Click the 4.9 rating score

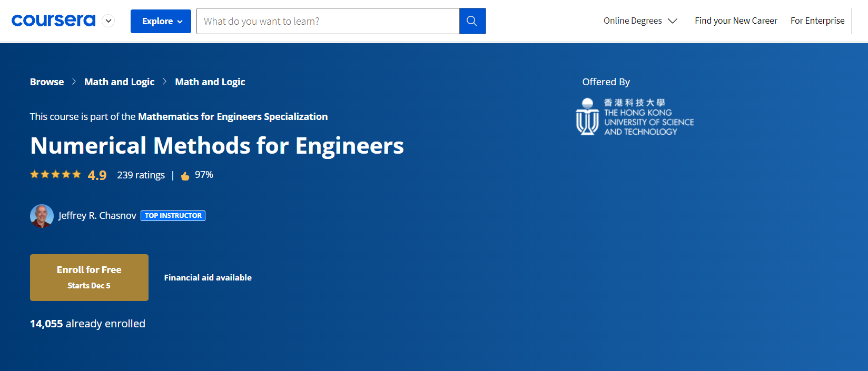tap(97, 175)
